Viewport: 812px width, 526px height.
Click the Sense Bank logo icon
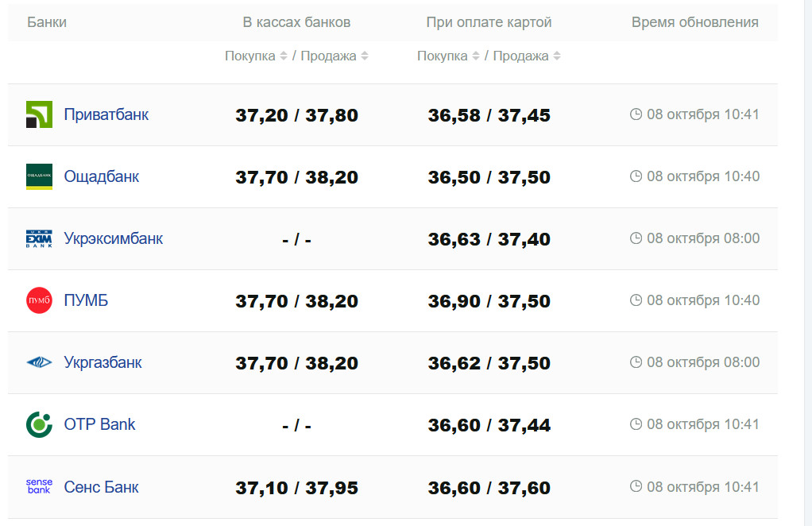click(39, 486)
